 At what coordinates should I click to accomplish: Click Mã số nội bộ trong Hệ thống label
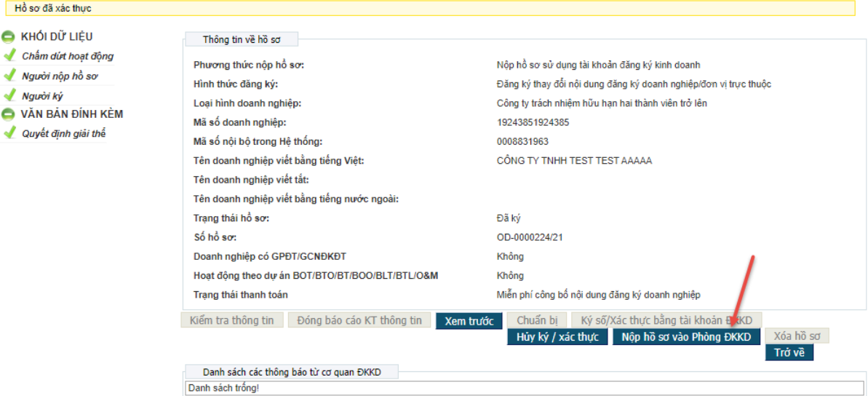[x=258, y=142]
